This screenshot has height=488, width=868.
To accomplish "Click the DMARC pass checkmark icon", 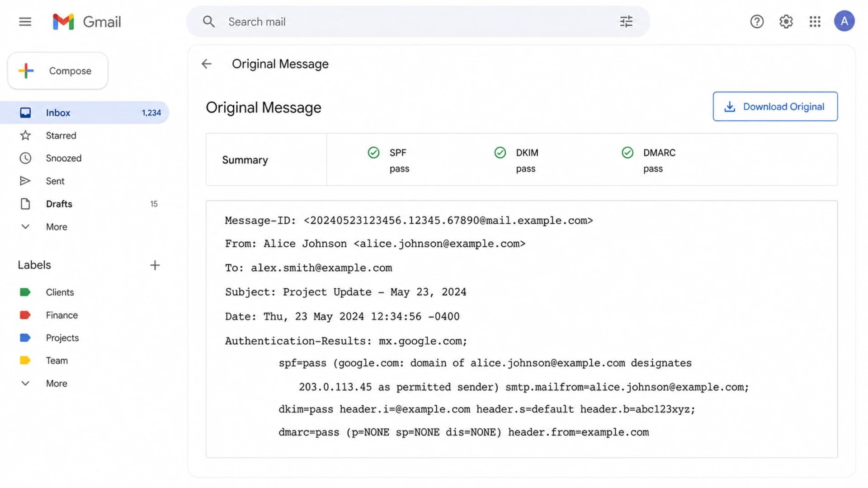I will tap(627, 153).
